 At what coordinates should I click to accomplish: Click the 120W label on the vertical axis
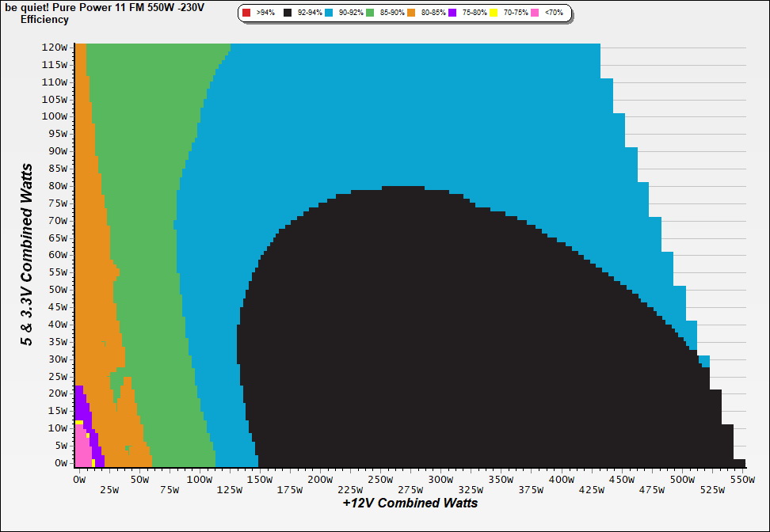(54, 47)
